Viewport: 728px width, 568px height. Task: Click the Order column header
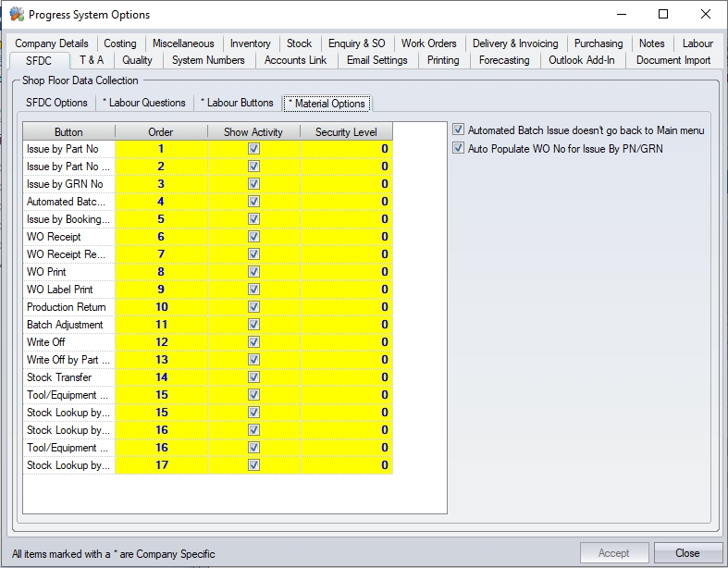click(x=161, y=132)
